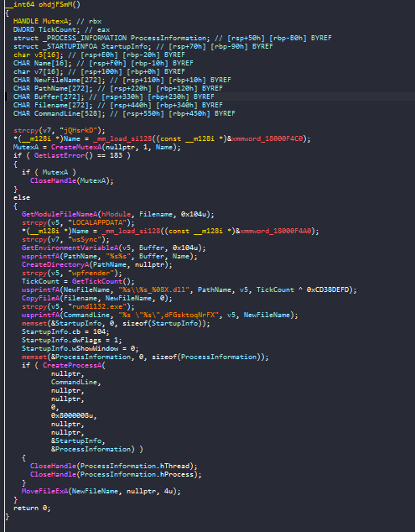This screenshot has width=415, height=532.
Task: Click the "rundll32.exe" string literal
Action: [x=97, y=306]
